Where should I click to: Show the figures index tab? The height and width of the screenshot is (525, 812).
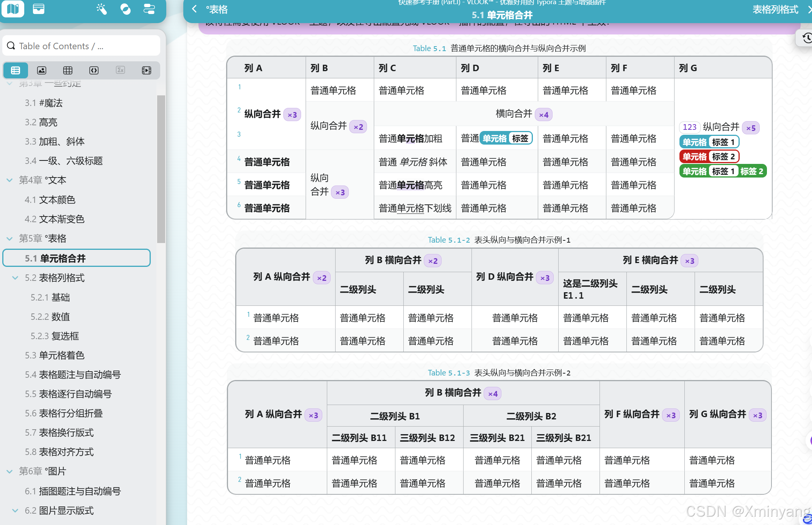(x=42, y=70)
